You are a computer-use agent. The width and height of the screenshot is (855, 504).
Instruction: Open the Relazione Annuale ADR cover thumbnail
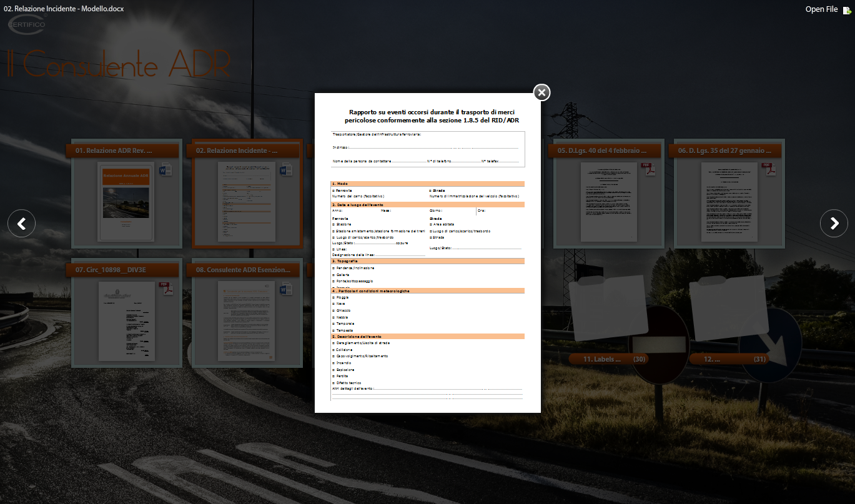point(126,201)
